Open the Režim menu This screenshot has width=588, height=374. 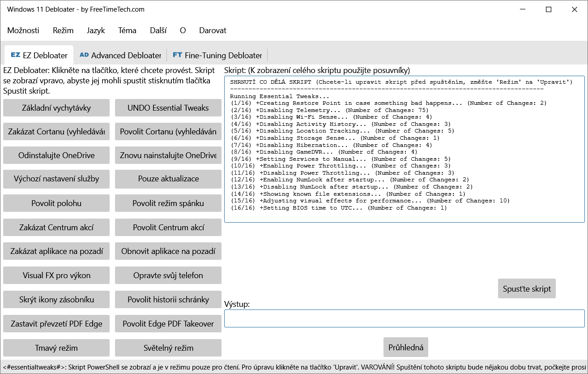tap(63, 30)
